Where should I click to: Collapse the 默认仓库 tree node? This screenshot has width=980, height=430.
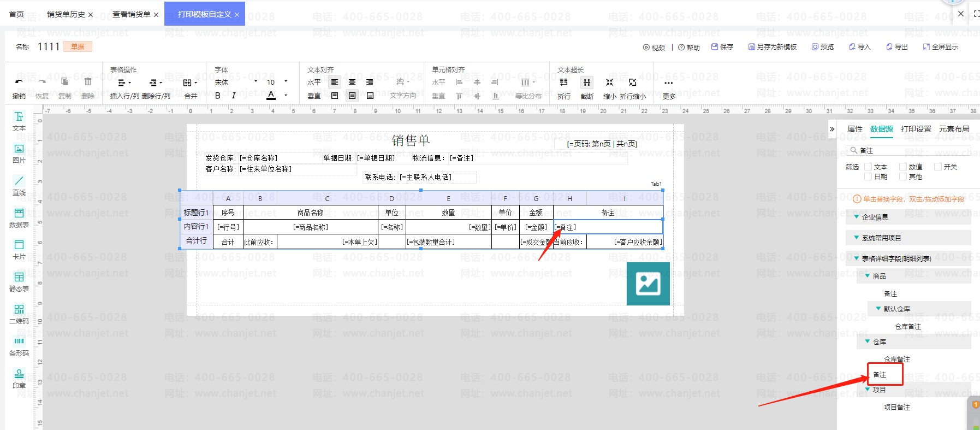878,309
